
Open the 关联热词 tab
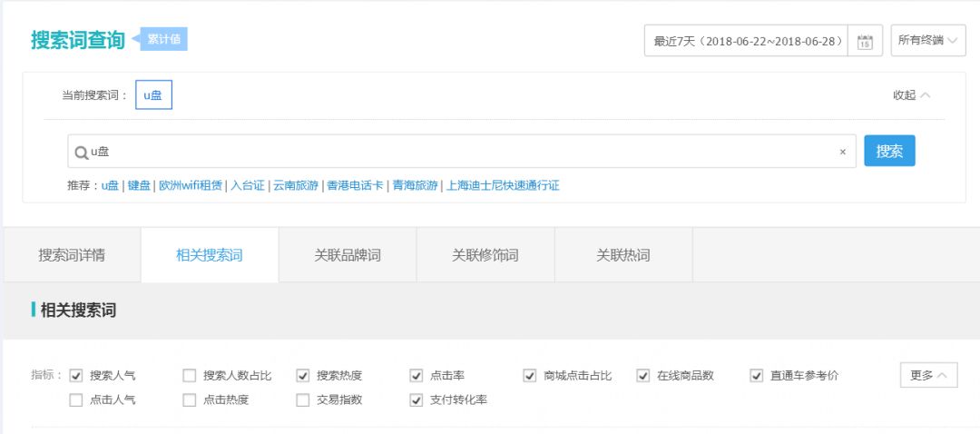pos(623,255)
